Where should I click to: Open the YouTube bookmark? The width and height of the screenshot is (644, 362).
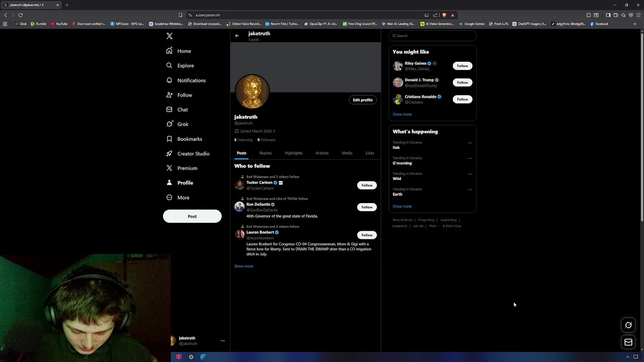59,24
